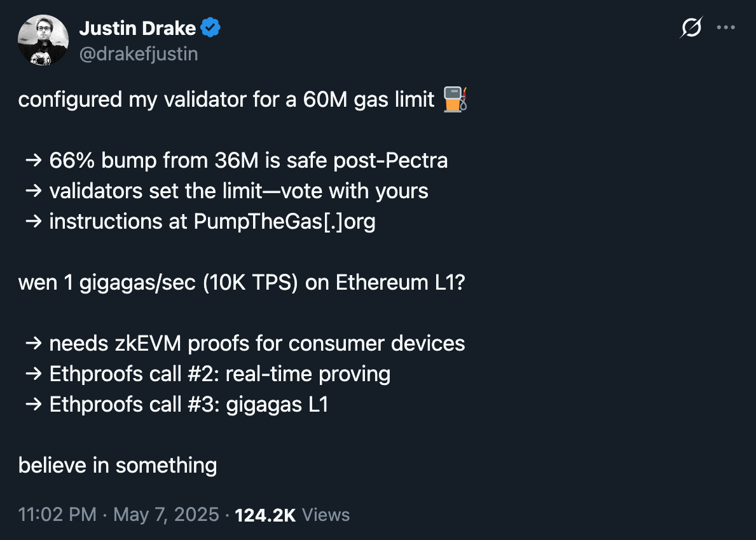
Task: Click the PumpTheGas[.]org text in the tweet
Action: pos(284,221)
